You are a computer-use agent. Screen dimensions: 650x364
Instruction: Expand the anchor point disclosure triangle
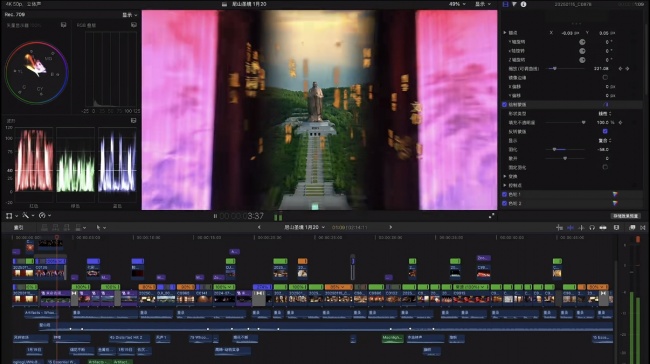(x=504, y=33)
